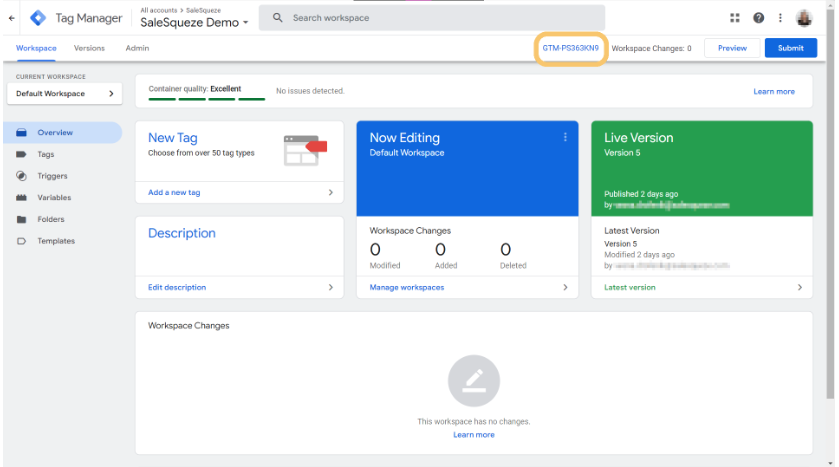Image resolution: width=839 pixels, height=467 pixels.
Task: Click the chevron beside Add a new tag
Action: pyautogui.click(x=331, y=192)
